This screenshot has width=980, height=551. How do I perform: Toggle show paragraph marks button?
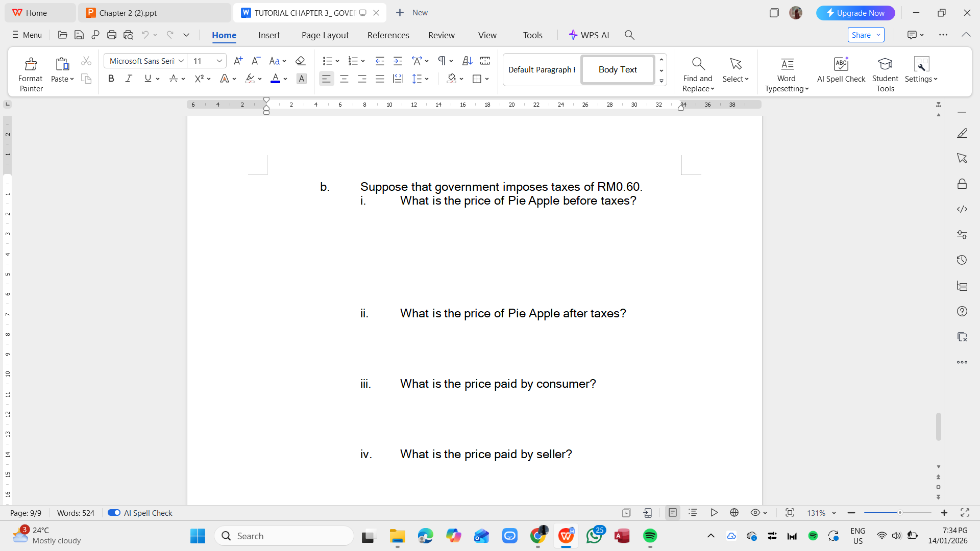[x=442, y=61]
